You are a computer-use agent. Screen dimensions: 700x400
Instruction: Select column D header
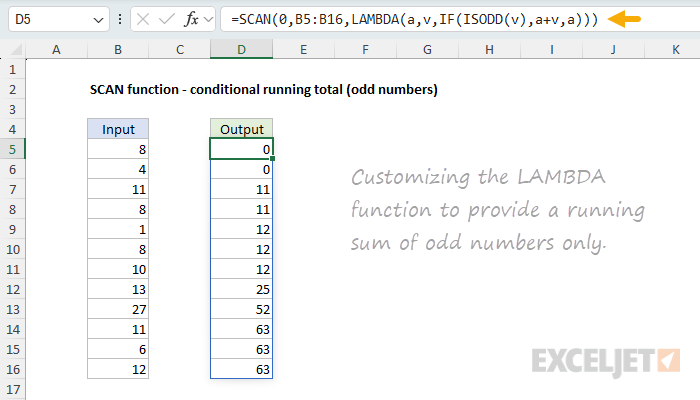point(241,49)
